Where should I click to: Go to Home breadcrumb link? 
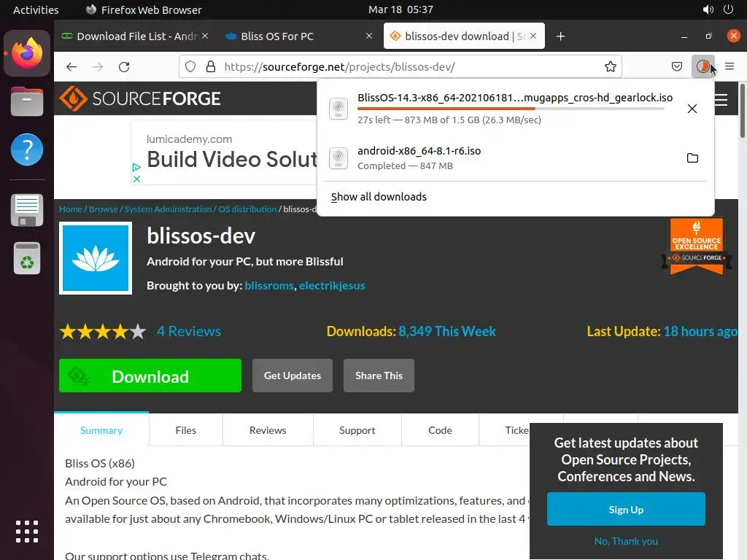click(x=71, y=209)
